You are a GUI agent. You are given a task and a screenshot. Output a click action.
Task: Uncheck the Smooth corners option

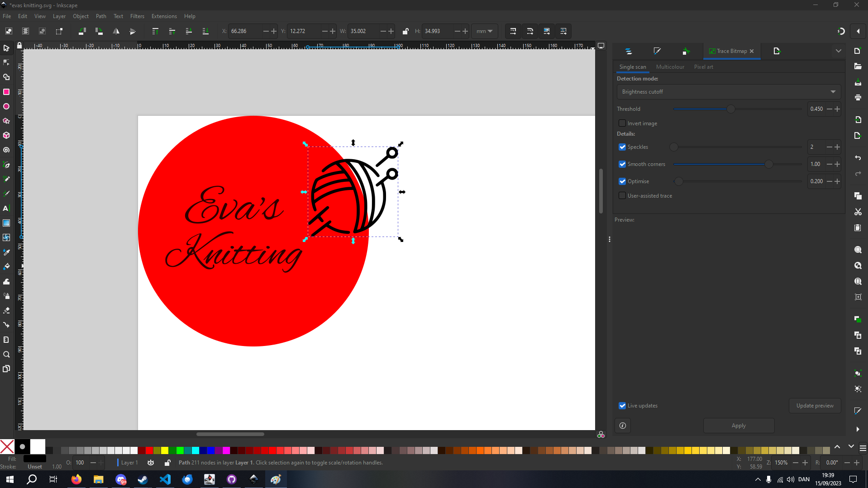click(x=622, y=164)
